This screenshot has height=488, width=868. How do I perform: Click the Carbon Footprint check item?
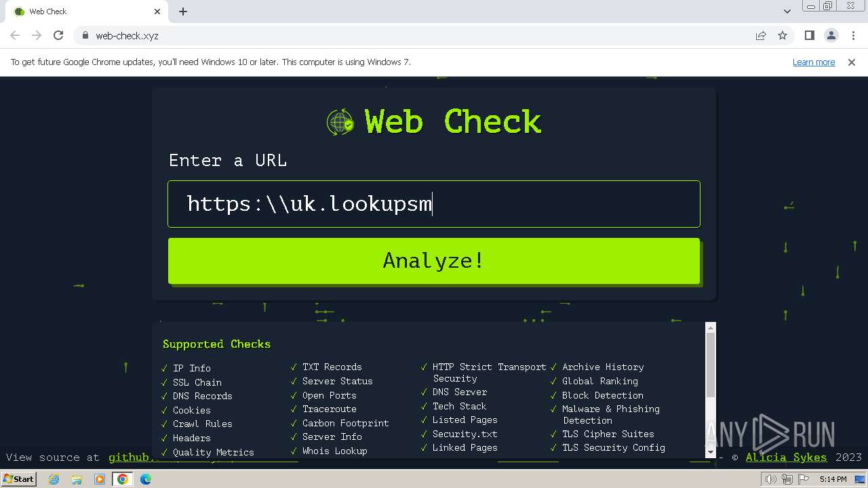(345, 423)
